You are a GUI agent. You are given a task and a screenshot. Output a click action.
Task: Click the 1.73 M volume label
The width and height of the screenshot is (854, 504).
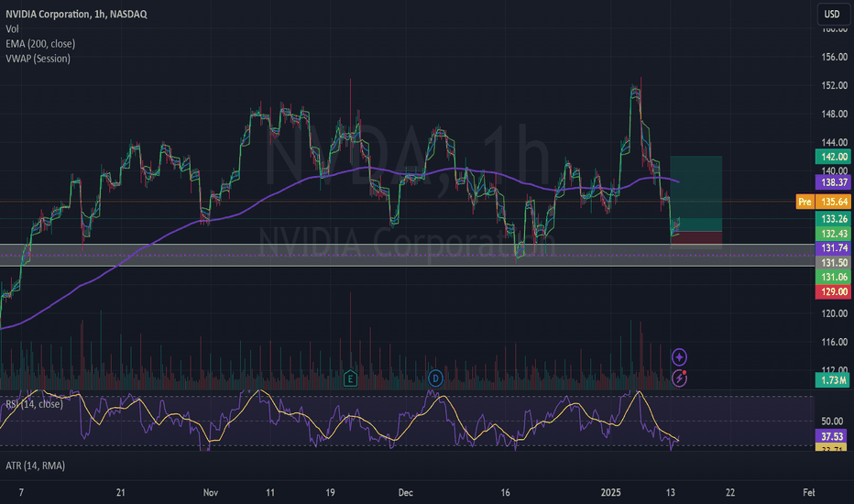tap(832, 380)
